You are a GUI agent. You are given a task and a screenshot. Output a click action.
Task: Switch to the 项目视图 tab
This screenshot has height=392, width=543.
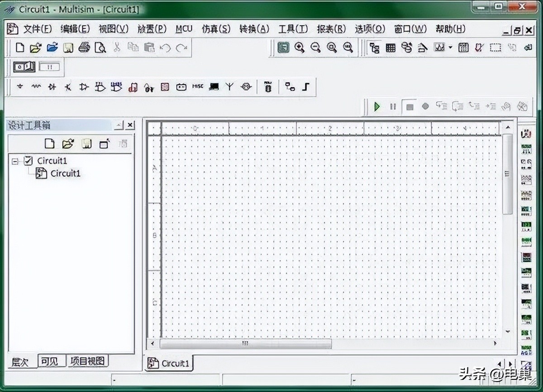click(x=88, y=361)
